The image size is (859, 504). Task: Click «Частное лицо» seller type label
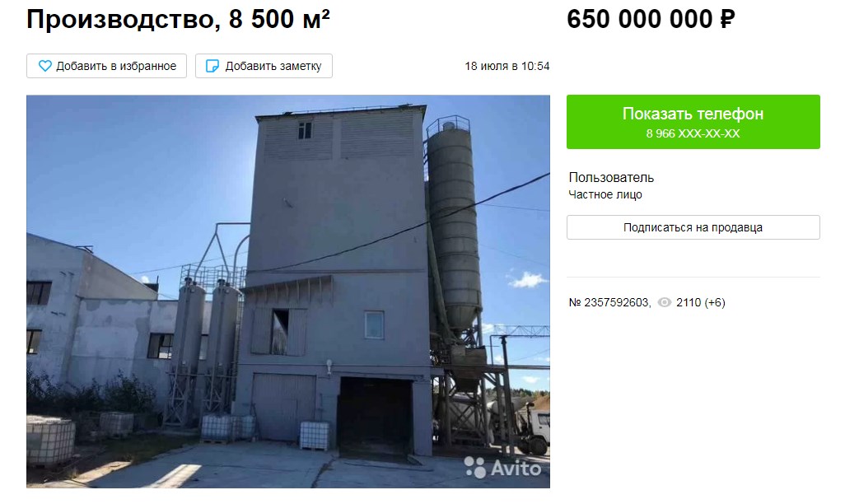(x=605, y=194)
